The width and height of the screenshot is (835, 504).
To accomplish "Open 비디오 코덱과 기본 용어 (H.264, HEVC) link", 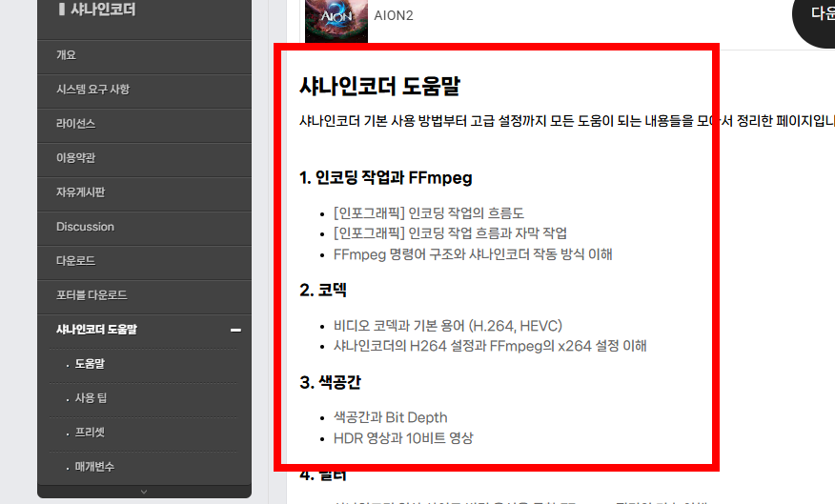I will (x=448, y=326).
